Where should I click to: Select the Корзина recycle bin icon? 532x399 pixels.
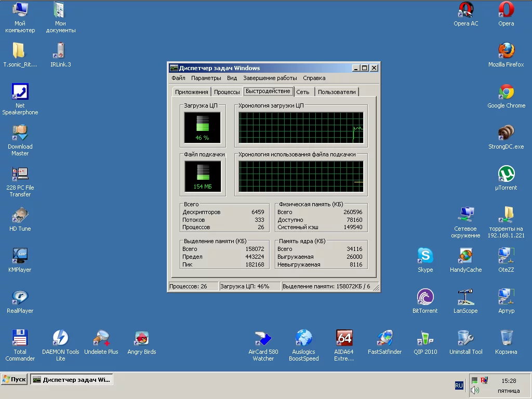click(x=506, y=338)
